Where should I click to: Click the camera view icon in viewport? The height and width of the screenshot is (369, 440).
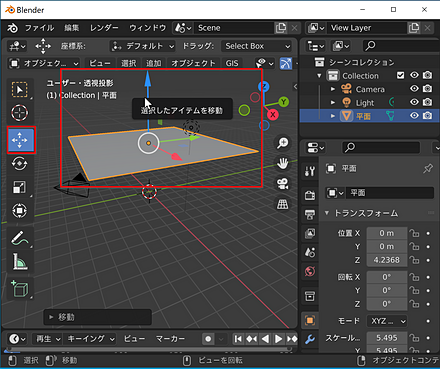283,184
